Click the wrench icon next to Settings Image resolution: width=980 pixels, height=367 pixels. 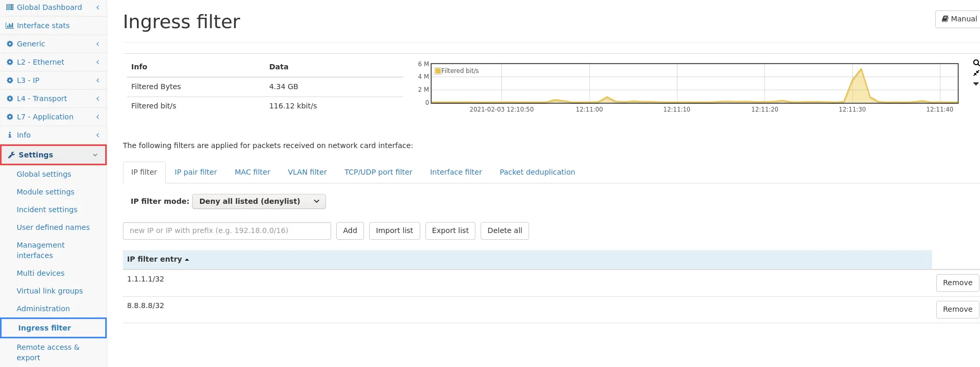tap(11, 155)
